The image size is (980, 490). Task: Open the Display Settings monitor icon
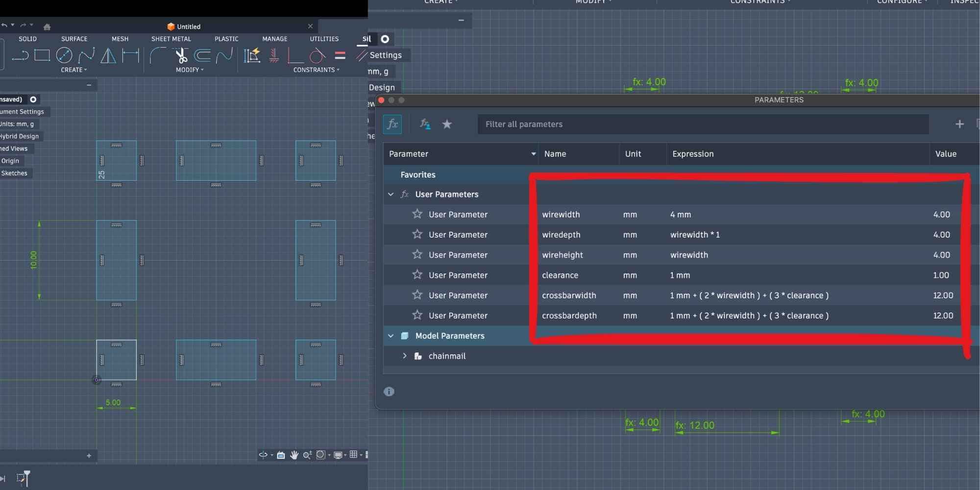point(338,455)
